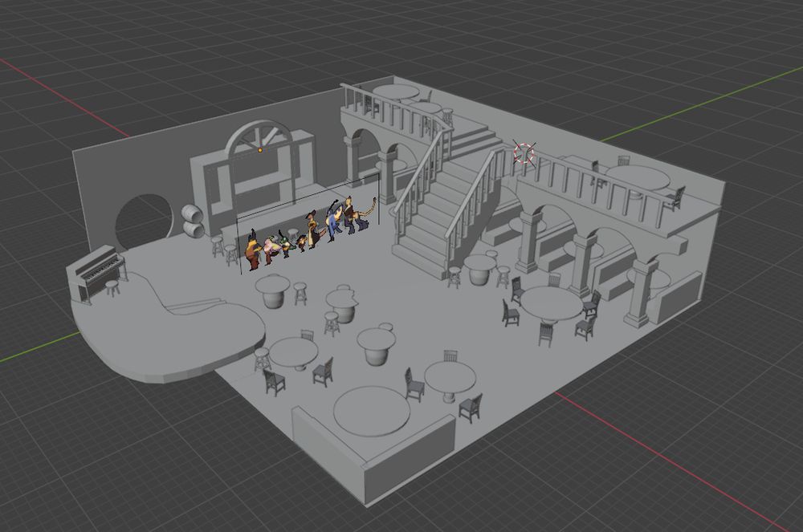
Task: Click the red-white 3D cursor
Action: 524,153
